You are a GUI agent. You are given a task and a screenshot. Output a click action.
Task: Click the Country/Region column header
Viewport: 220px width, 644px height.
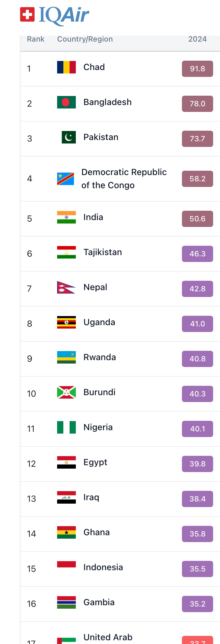click(x=85, y=39)
